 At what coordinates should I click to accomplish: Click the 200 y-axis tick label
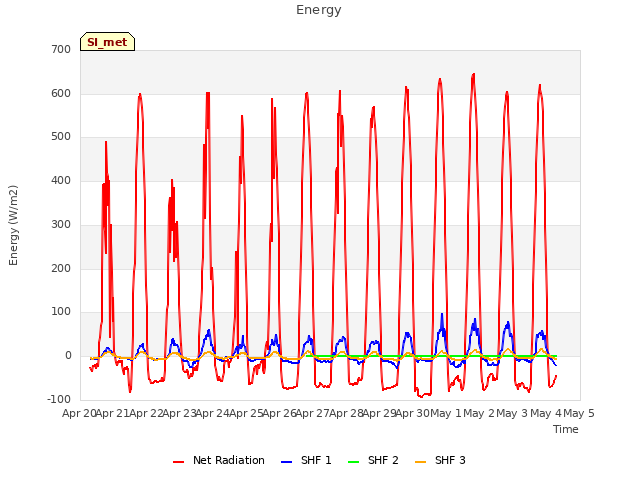pos(61,269)
